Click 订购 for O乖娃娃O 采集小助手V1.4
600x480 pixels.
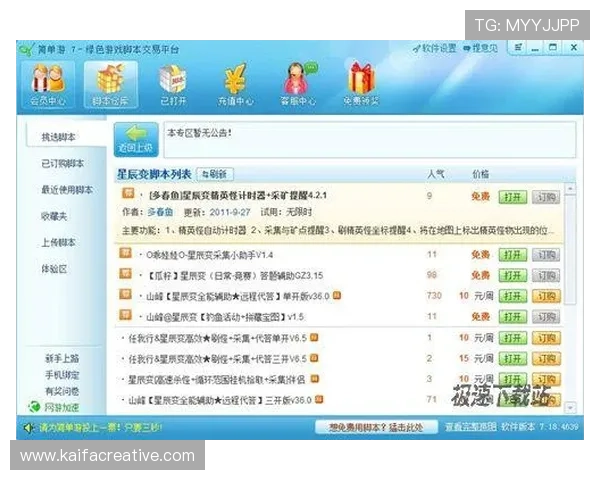pyautogui.click(x=546, y=255)
